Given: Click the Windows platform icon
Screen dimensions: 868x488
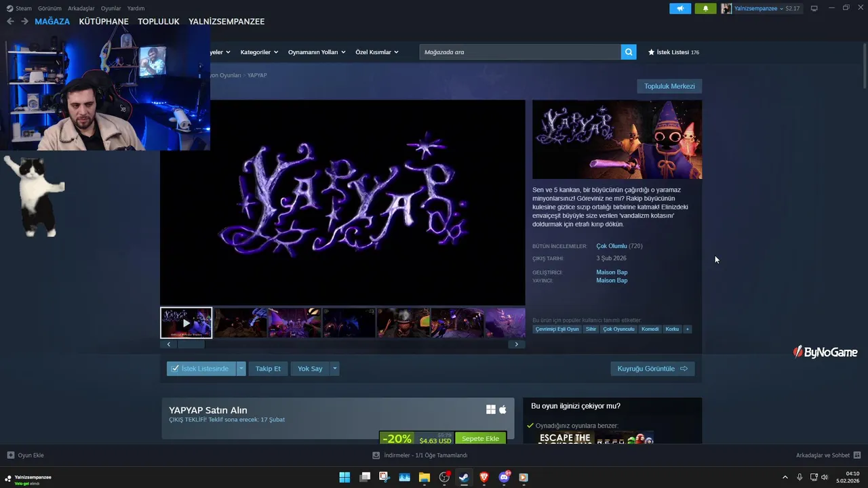Looking at the screenshot, I should click(x=491, y=409).
